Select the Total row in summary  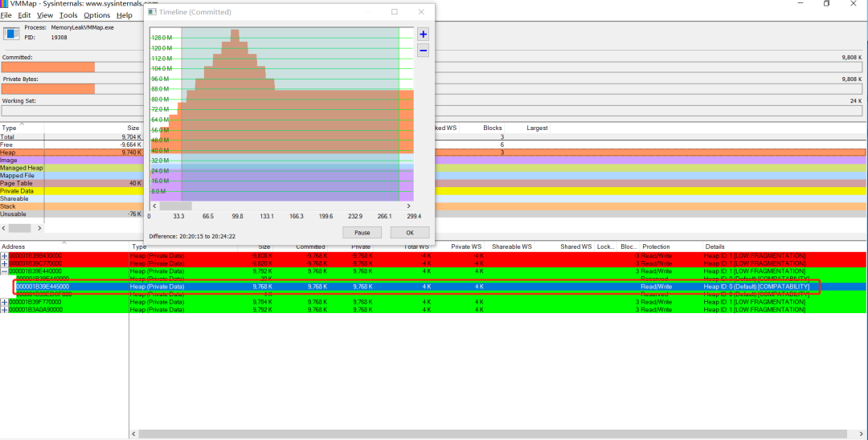click(433, 136)
